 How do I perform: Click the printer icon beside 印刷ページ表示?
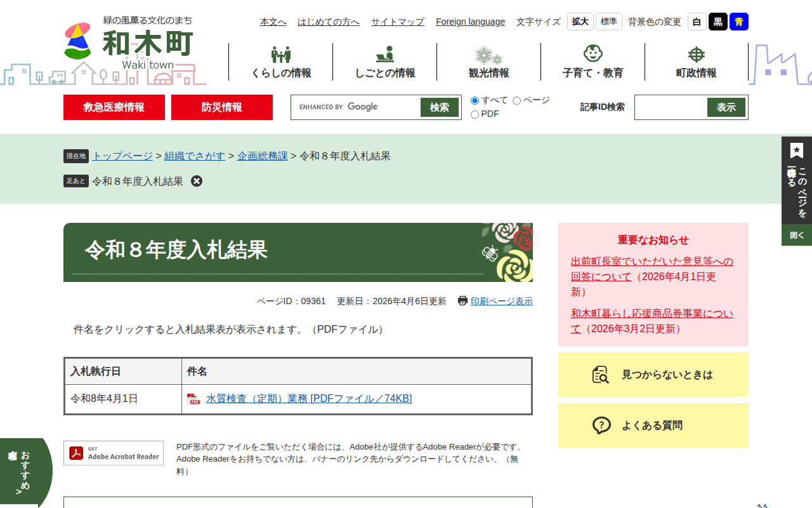coord(462,301)
